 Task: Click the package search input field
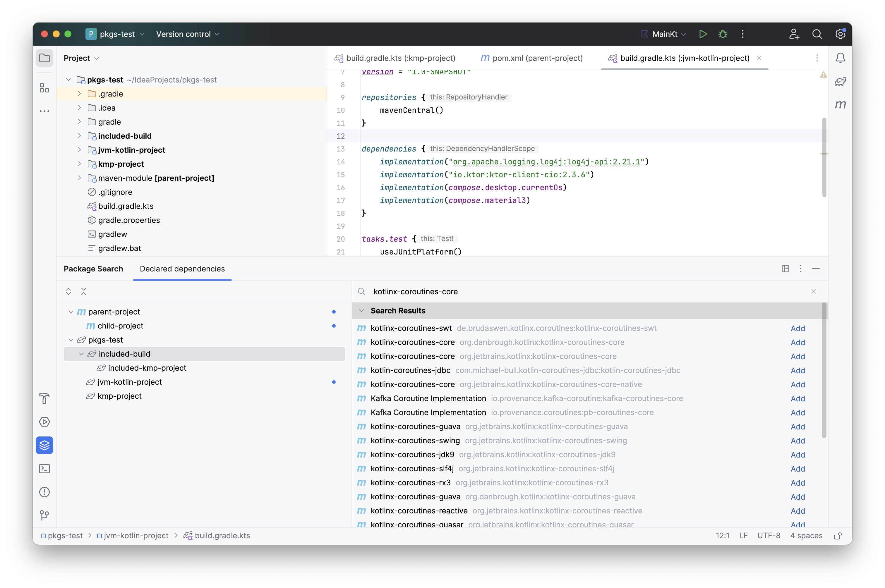(x=585, y=291)
